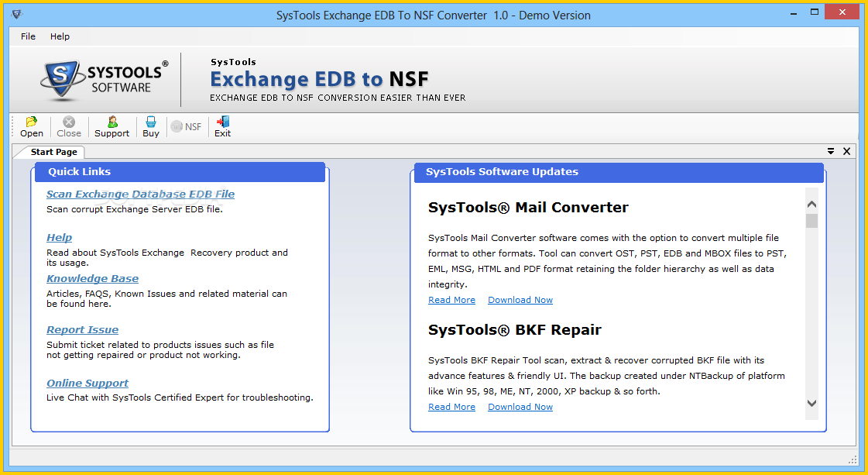Click the app icon in title bar
868x475 pixels.
[x=17, y=15]
